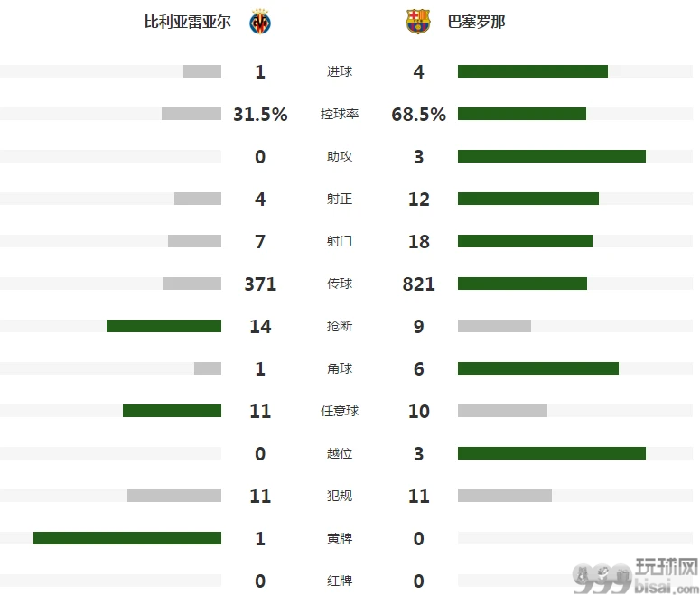Click Barcelona's green assists bar

pyautogui.click(x=552, y=156)
